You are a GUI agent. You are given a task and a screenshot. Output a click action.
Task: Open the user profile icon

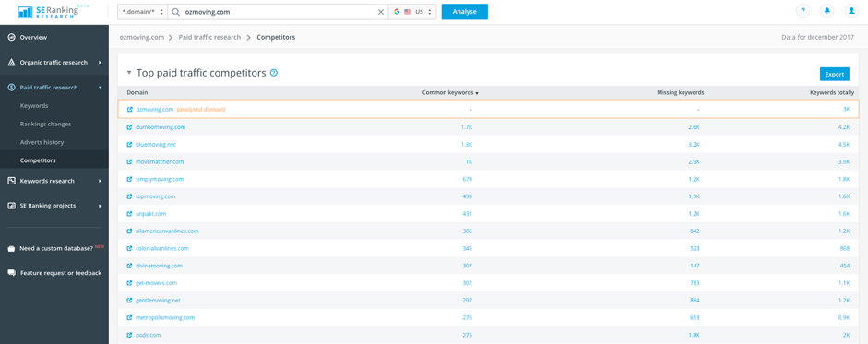(x=852, y=11)
